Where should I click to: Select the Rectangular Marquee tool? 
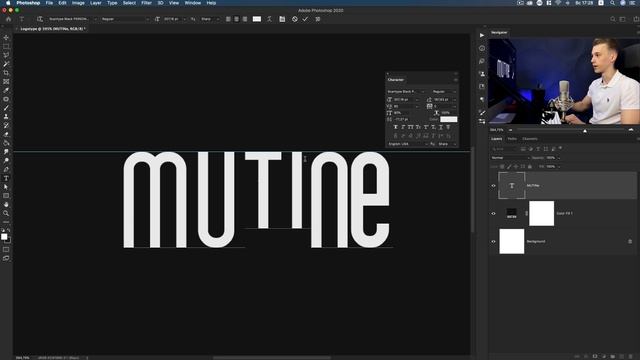click(6, 47)
